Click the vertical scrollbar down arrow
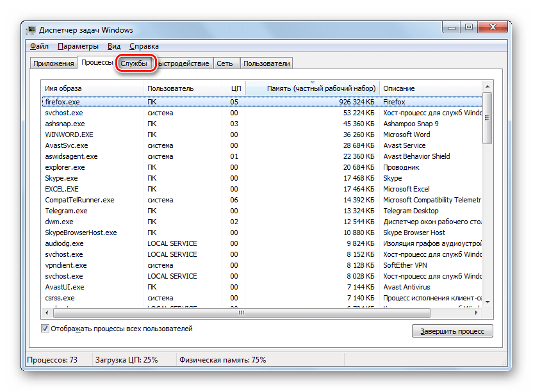Viewport: 533px width, 392px height. click(x=488, y=302)
